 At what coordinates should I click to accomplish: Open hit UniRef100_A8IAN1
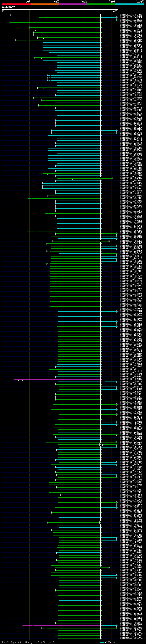[131, 15]
